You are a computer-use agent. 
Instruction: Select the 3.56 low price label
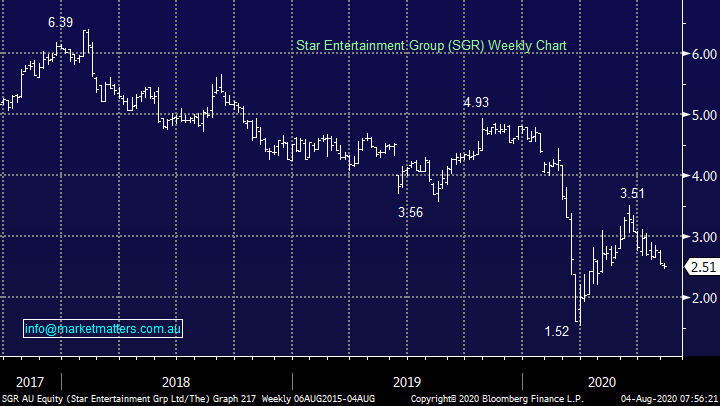pos(410,212)
